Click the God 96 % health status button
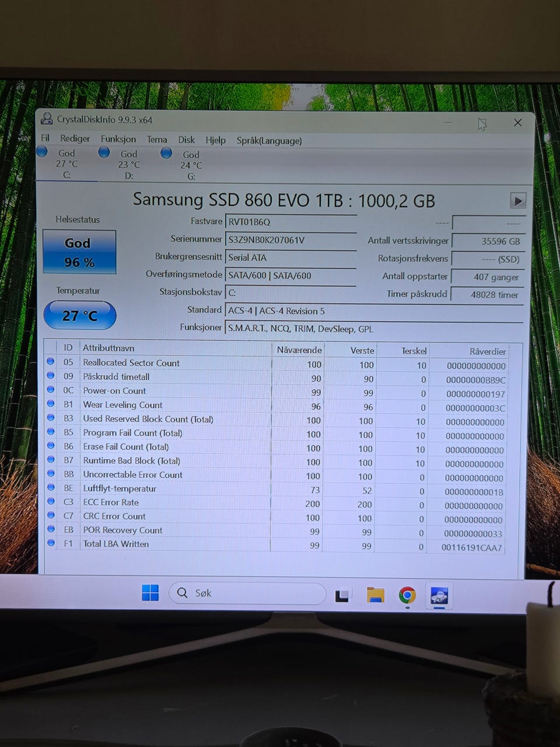Image resolution: width=560 pixels, height=747 pixels. (x=79, y=252)
